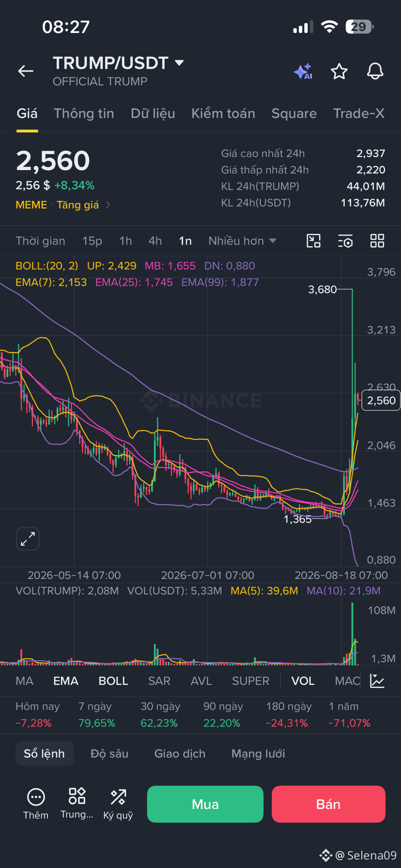The width and height of the screenshot is (401, 868).
Task: Tap the Bán sell button
Action: 328,804
